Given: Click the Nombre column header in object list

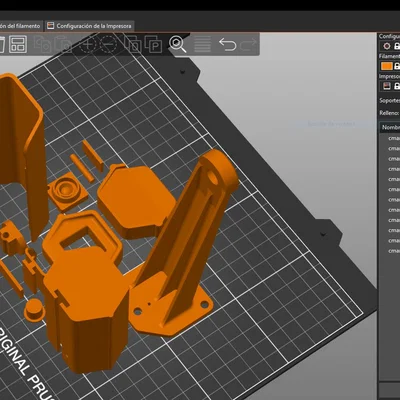Looking at the screenshot, I should point(390,127).
